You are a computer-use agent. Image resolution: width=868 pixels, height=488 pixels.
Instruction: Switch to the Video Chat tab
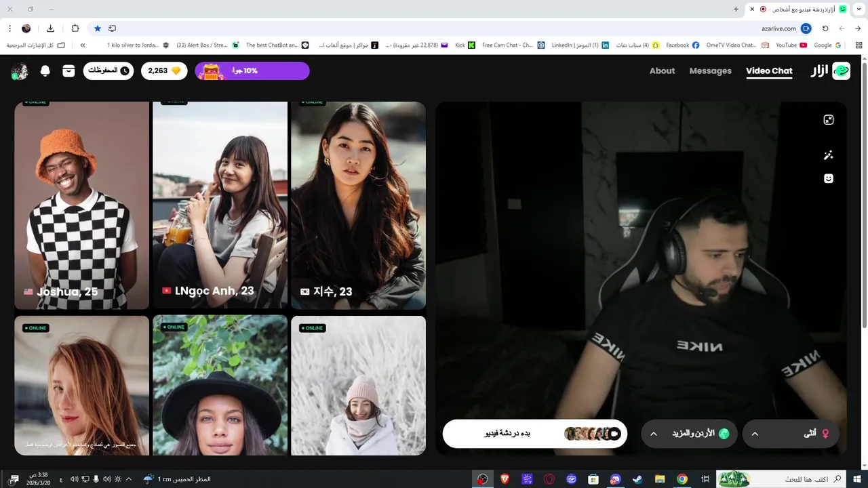click(769, 71)
